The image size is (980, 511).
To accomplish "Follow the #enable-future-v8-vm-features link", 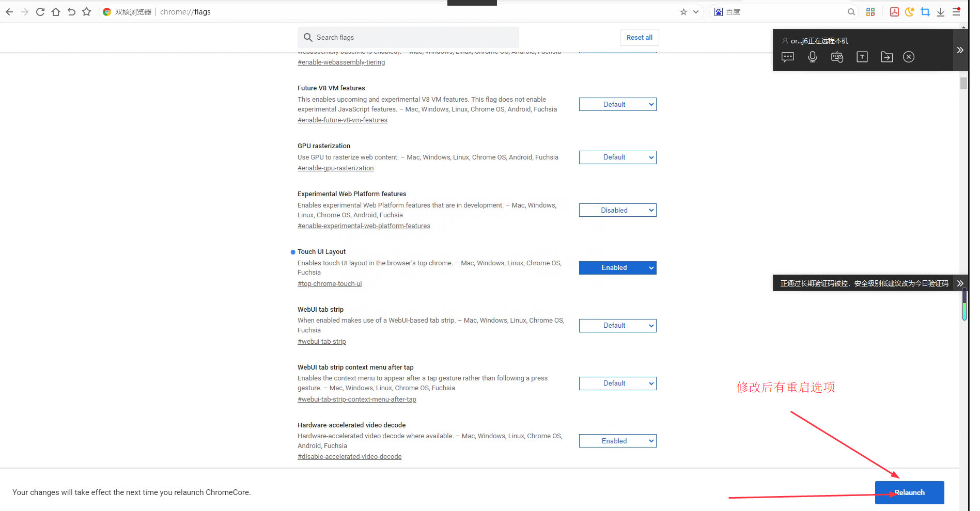I will coord(343,120).
